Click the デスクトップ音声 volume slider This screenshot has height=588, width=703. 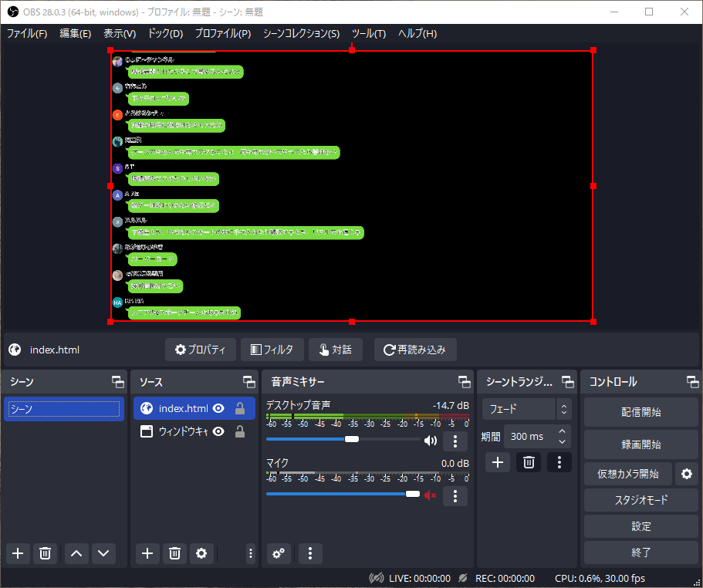point(309,439)
